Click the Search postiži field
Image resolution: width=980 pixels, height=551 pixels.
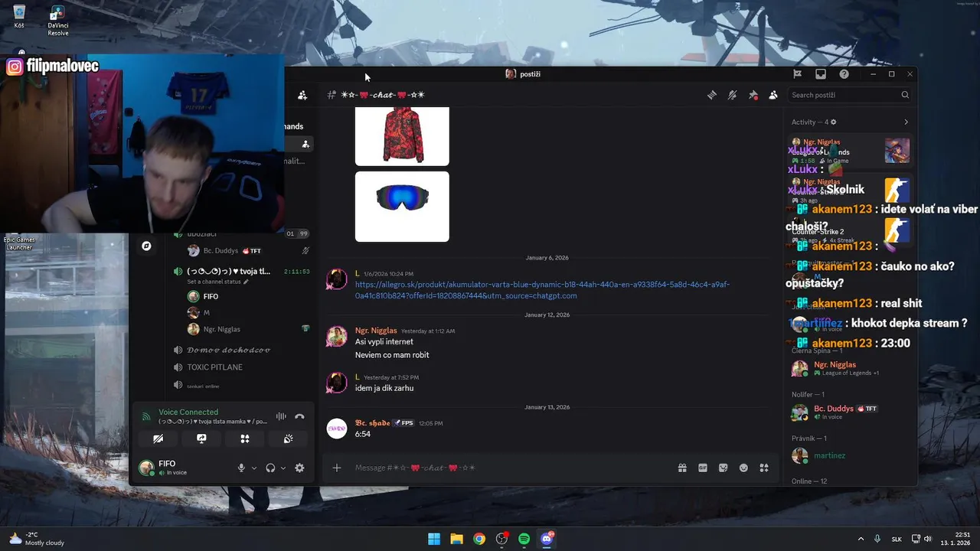click(849, 95)
